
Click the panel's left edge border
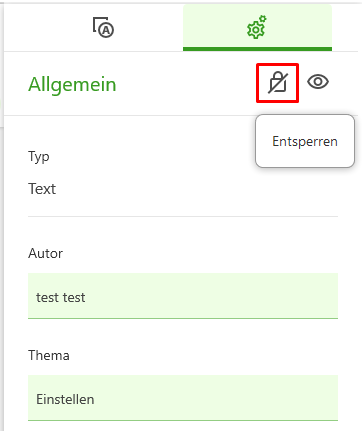2,217
